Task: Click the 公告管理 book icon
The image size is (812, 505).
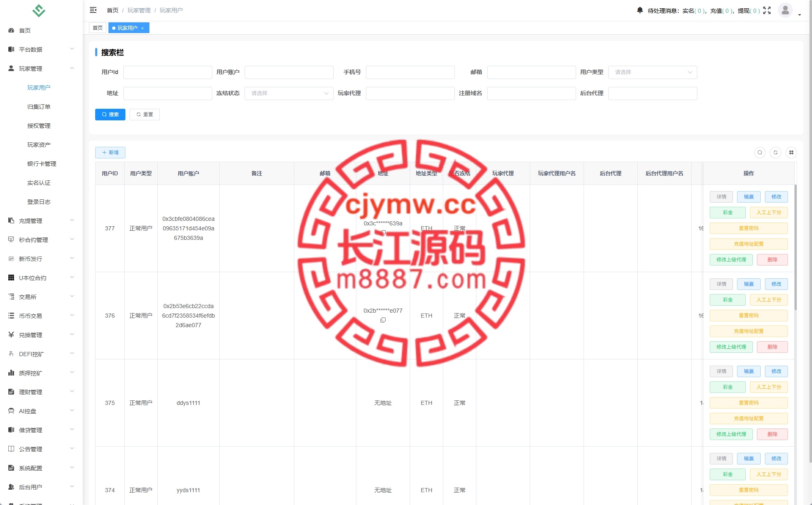Action: pyautogui.click(x=11, y=449)
